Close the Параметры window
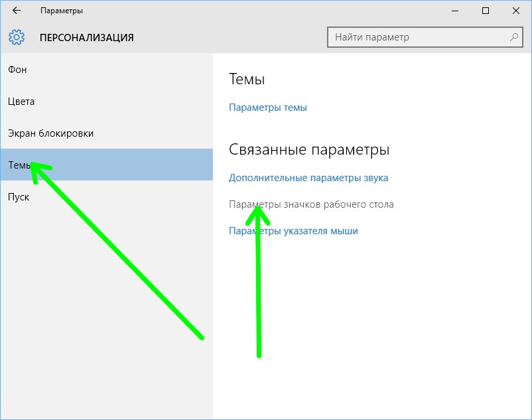Screen dimensions: 532x420 (x=515, y=11)
